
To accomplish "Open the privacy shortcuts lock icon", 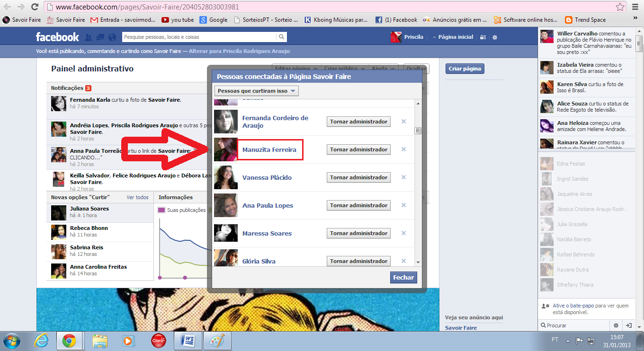I will pos(483,37).
